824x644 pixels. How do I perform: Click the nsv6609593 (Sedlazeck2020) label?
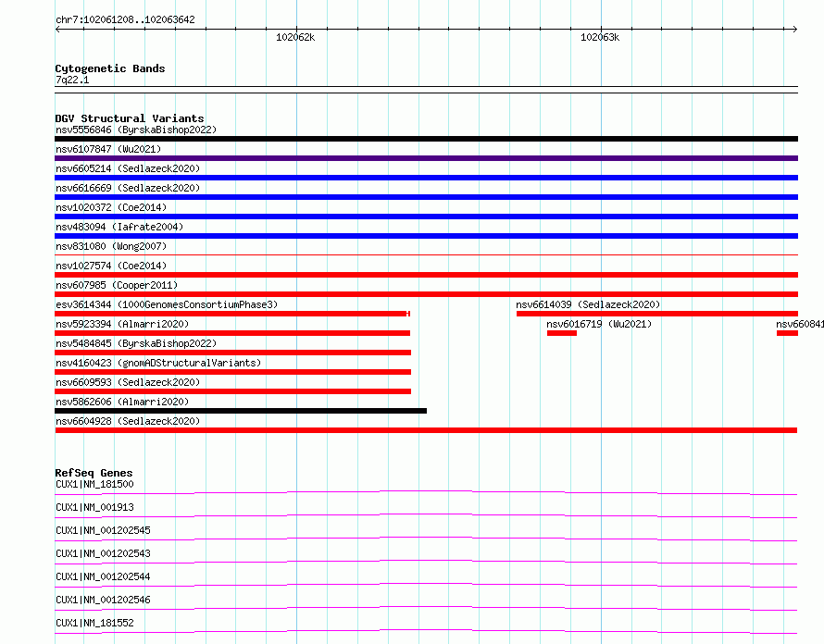[128, 382]
